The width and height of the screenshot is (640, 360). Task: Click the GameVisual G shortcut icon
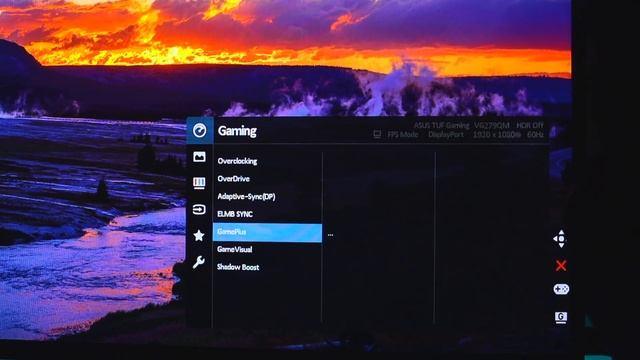pos(561,317)
